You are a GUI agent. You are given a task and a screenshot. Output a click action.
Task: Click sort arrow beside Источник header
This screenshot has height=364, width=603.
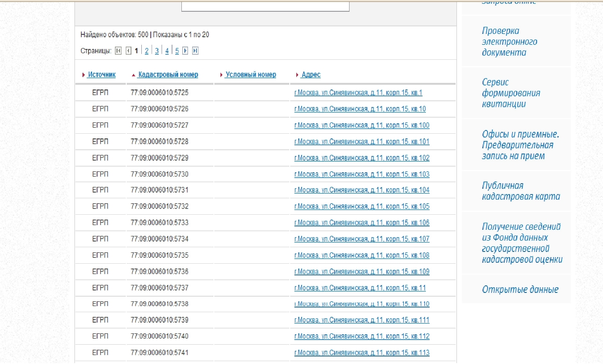coord(83,75)
